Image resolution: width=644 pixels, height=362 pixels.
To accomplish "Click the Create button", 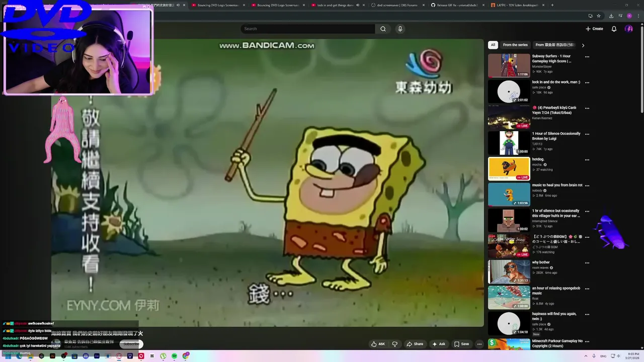I will point(594,29).
